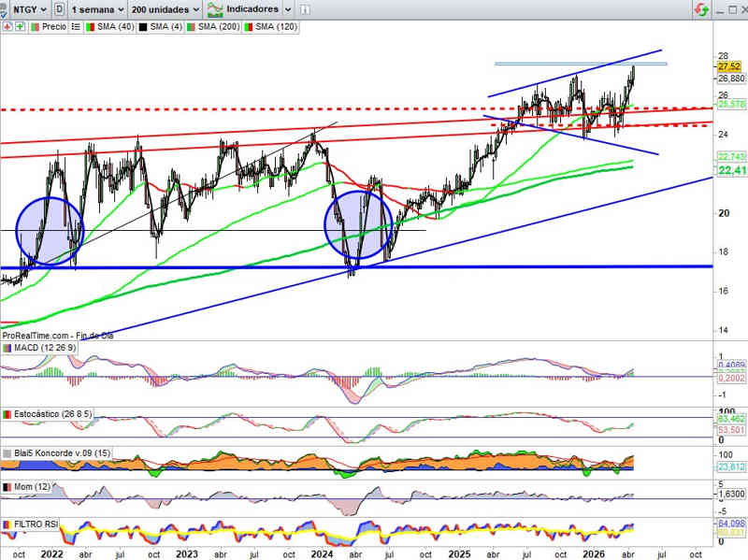748x560 pixels.
Task: Click the red-green refresh arrows icon
Action: (701, 9)
